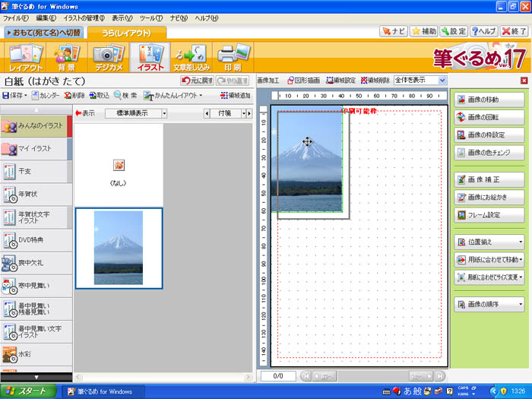This screenshot has width=532, height=399.
Task: Choose フレーム設定 (frame settings)
Action: pyautogui.click(x=489, y=215)
